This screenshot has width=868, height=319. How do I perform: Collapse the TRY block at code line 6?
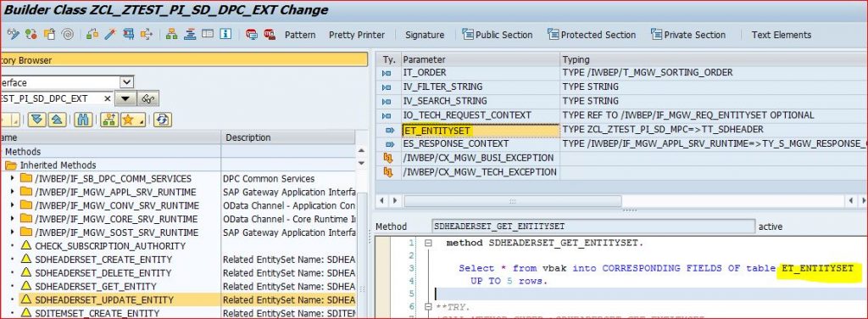click(x=428, y=306)
